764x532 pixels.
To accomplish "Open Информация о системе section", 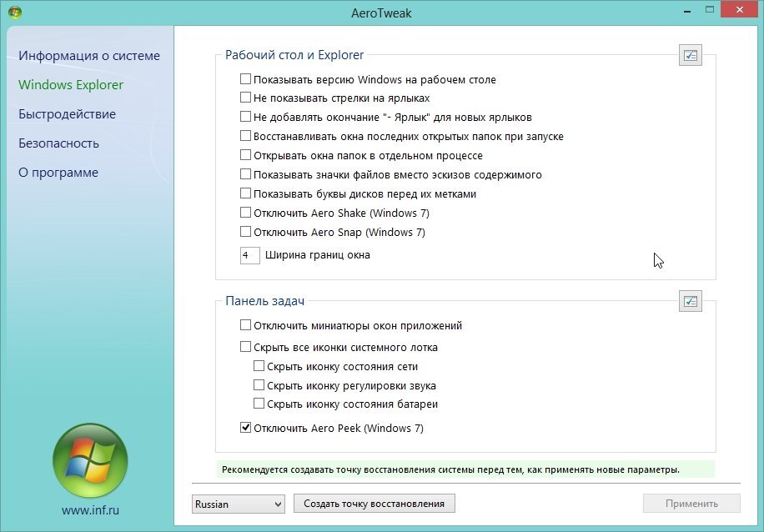I will coord(89,56).
